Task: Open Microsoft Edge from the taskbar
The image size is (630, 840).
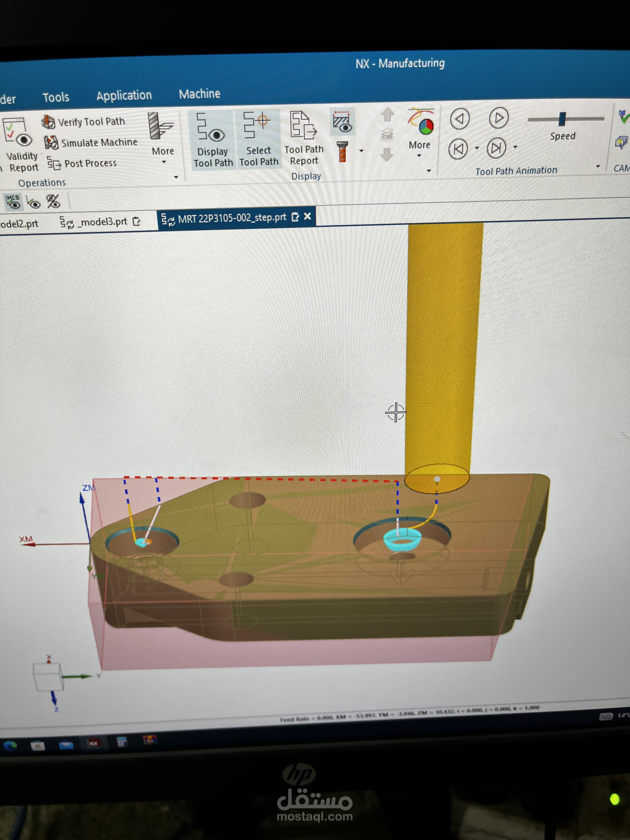Action: [x=10, y=746]
